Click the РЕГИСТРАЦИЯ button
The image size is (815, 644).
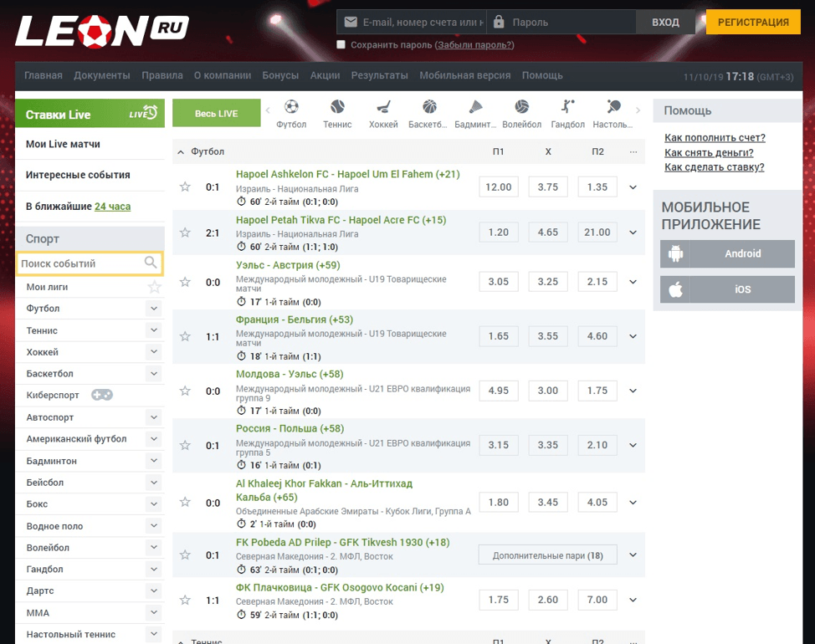[753, 23]
